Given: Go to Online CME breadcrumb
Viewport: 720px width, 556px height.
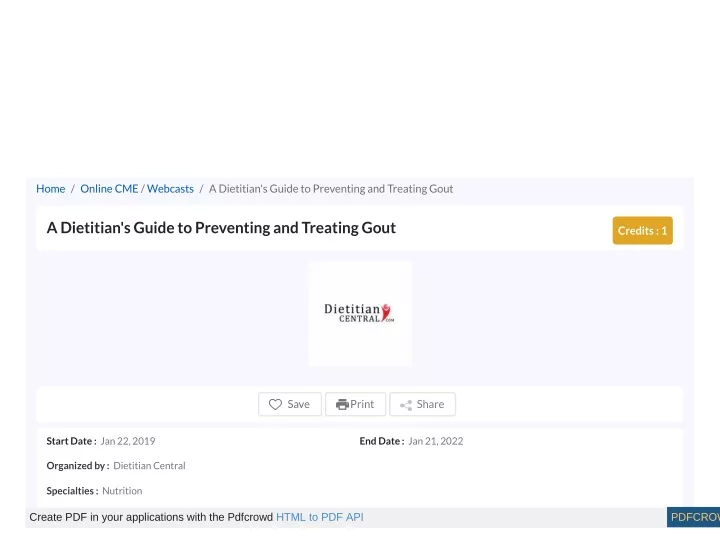Looking at the screenshot, I should [x=109, y=189].
